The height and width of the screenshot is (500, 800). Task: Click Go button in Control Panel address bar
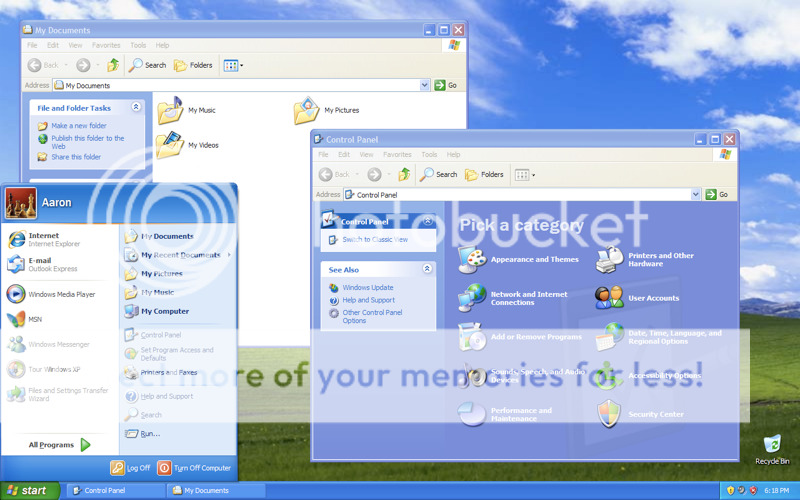[x=717, y=194]
